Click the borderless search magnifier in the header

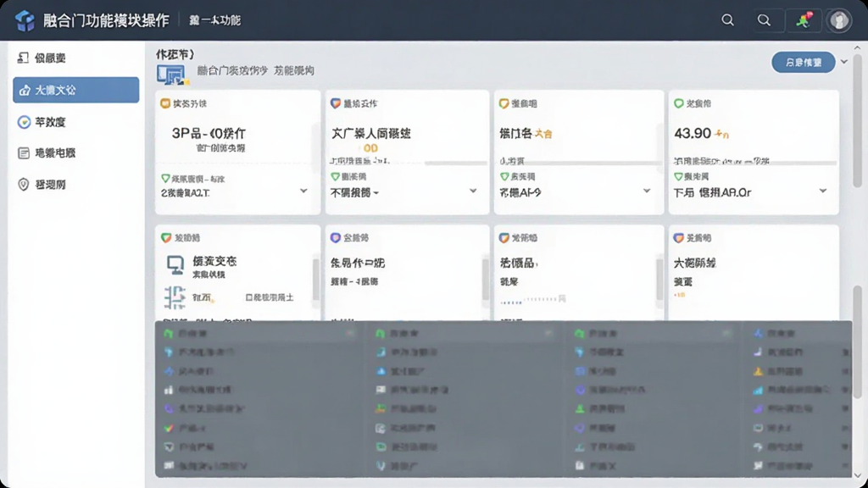(727, 20)
